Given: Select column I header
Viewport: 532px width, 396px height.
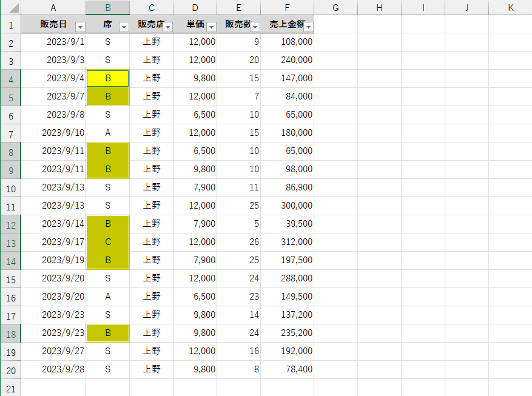Looking at the screenshot, I should pos(423,7).
